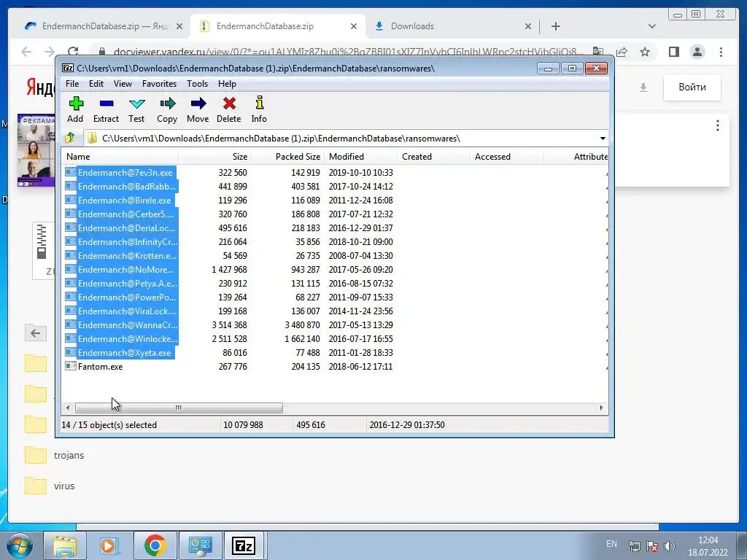
Task: Click the Endermanch@NoMore... file
Action: (x=126, y=270)
